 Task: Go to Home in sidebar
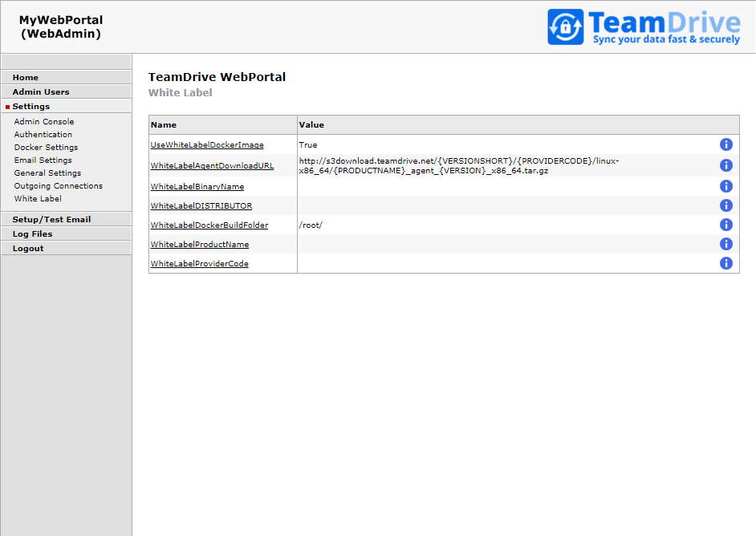[66, 77]
